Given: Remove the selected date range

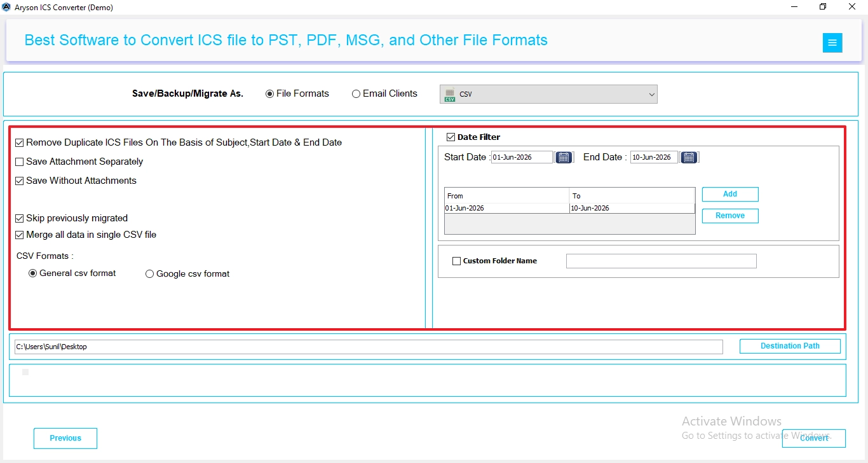Looking at the screenshot, I should 730,216.
